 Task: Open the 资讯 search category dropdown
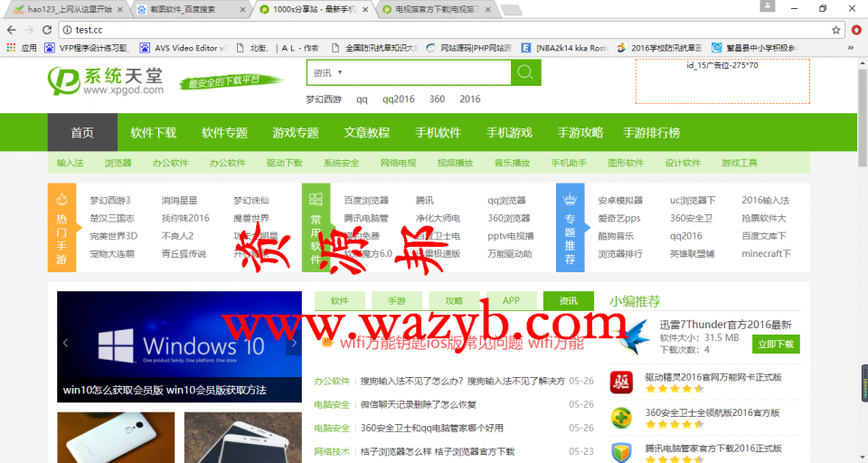(327, 72)
